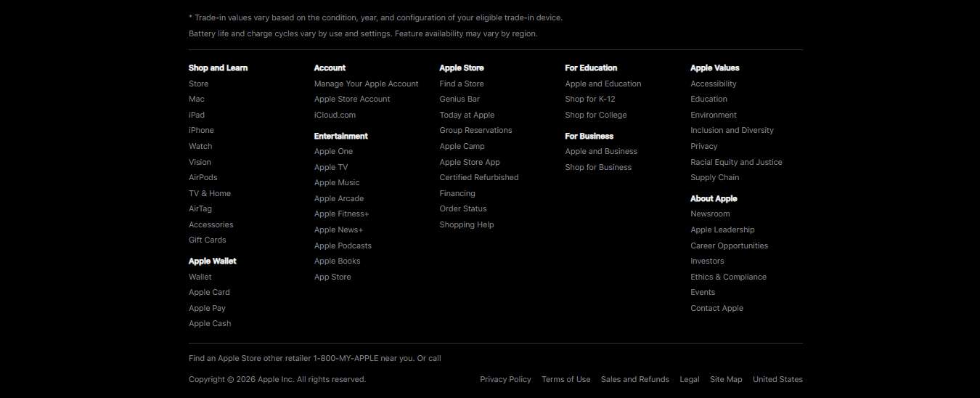Visit the iCloud.com link
This screenshot has height=398, width=980.
pos(335,115)
